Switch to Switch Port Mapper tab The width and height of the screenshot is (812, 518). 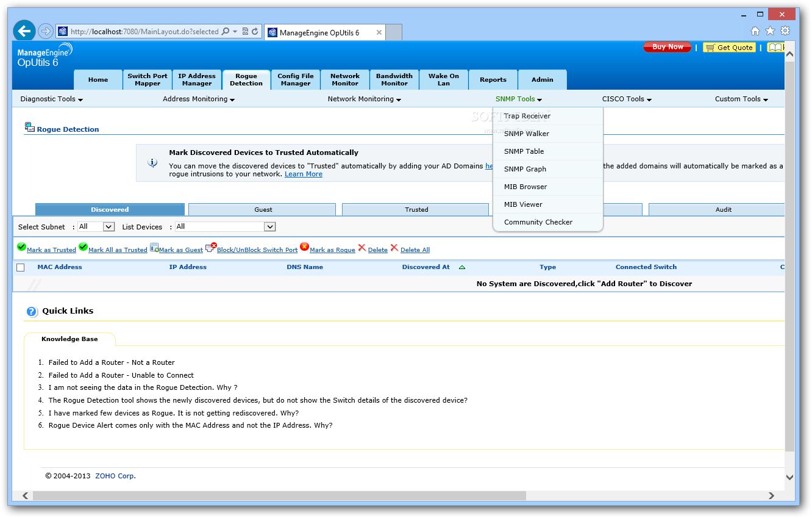coord(148,80)
